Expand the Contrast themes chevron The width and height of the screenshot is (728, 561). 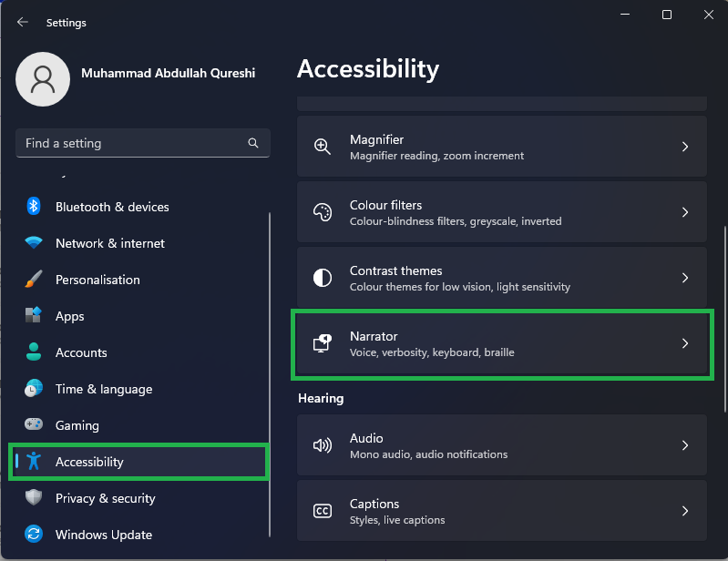click(685, 278)
